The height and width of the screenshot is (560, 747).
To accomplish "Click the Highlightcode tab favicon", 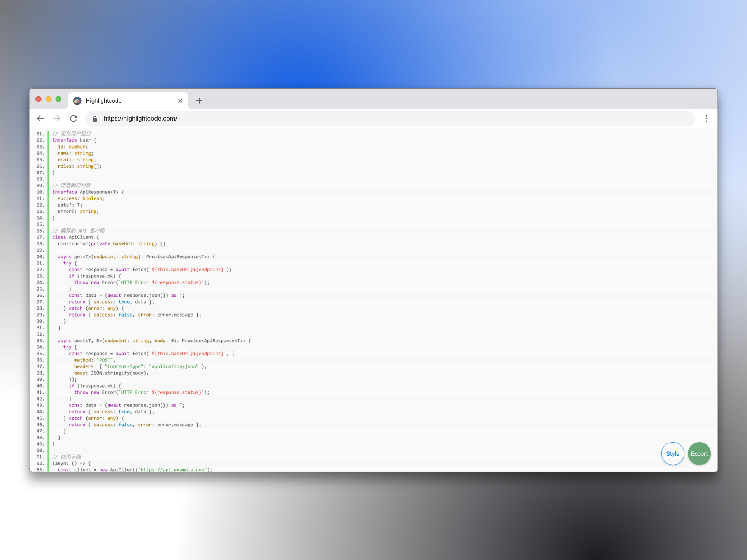I will [x=77, y=101].
